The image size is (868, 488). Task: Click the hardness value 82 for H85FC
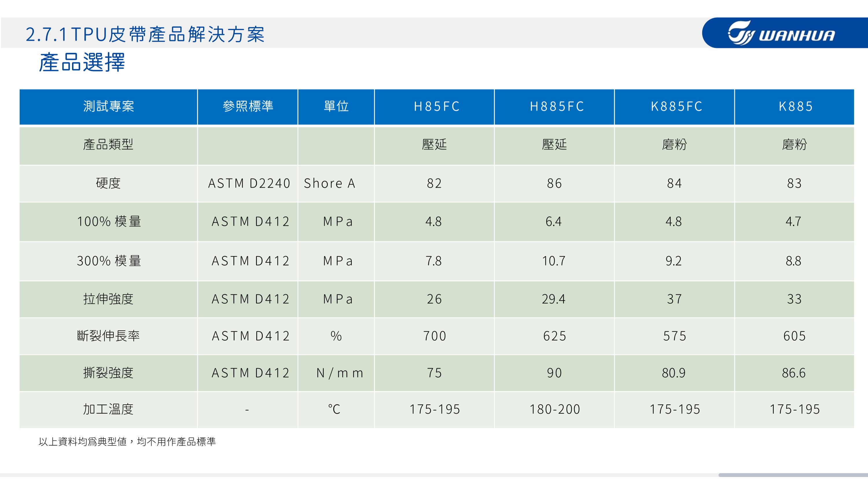click(x=434, y=184)
